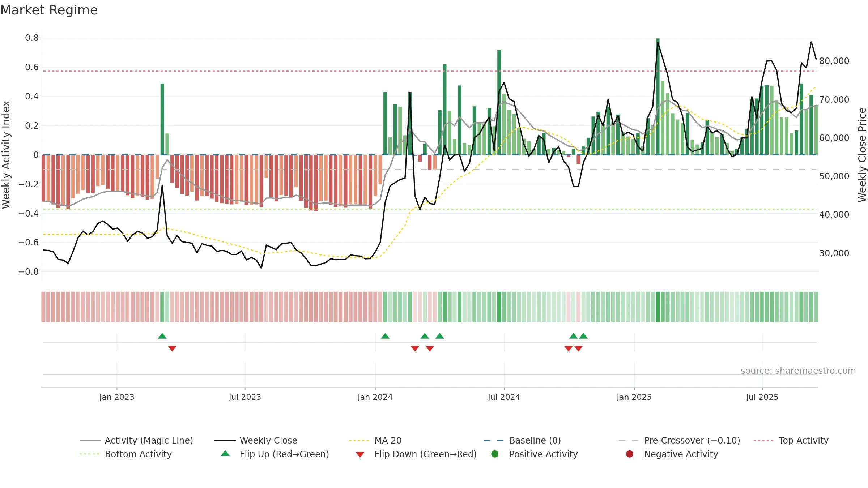Screen dimensions: 868x488
Task: Toggle Top Activity legend entry
Action: pyautogui.click(x=791, y=440)
